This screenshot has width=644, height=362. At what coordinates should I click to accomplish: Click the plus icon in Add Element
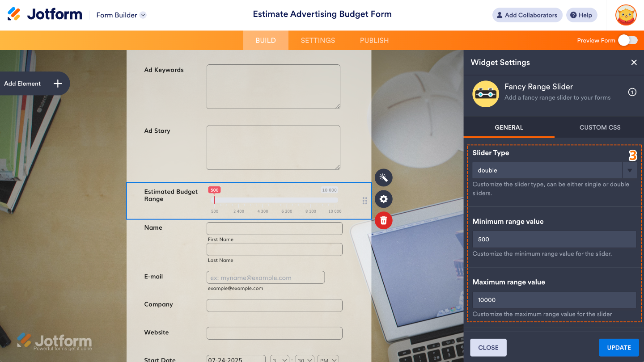(58, 84)
